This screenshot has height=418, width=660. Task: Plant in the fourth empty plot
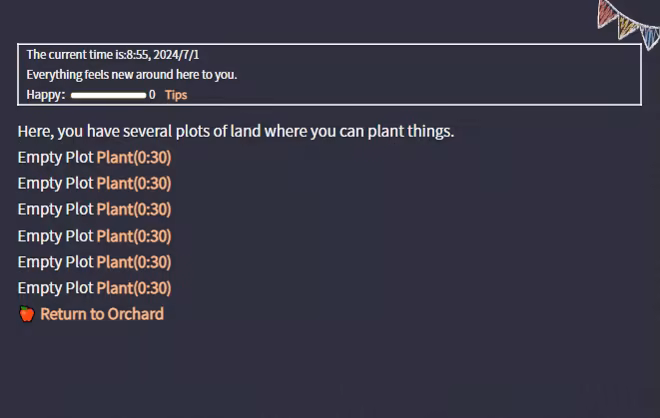point(134,236)
